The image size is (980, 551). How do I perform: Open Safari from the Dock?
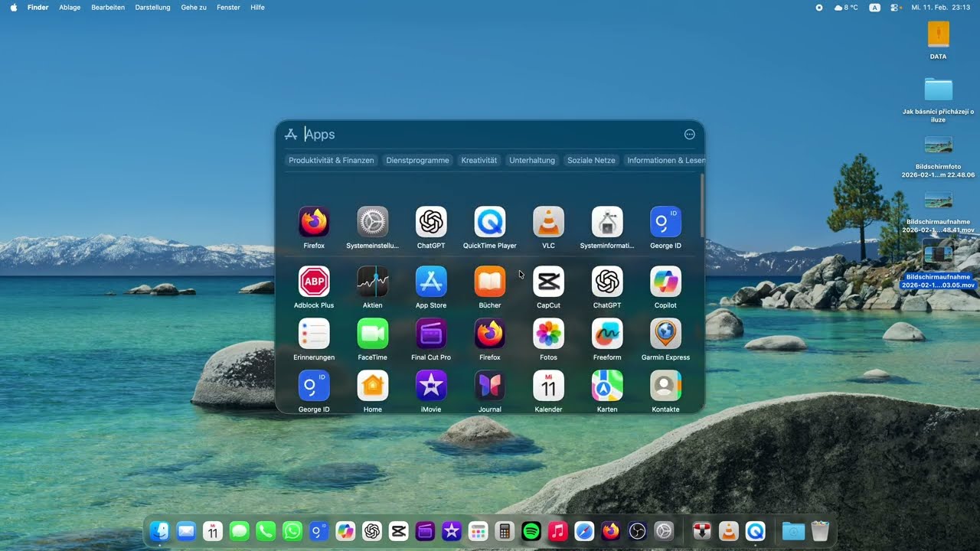tap(584, 531)
